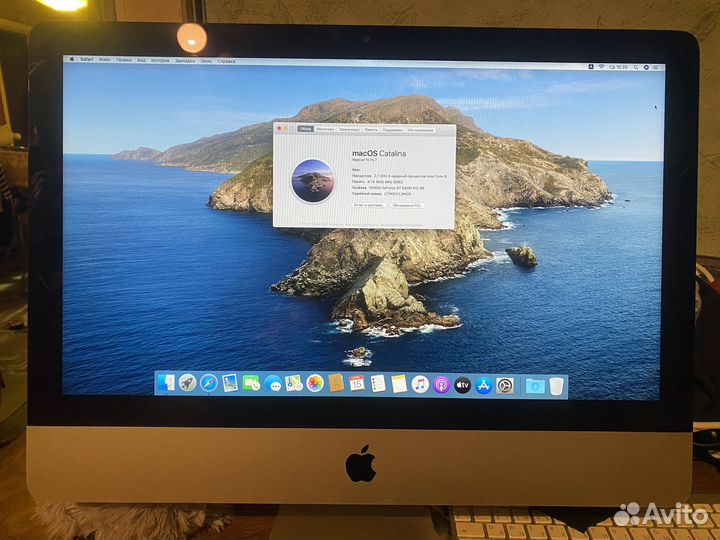Open the Safari menu in menu bar
Image resolution: width=720 pixels, height=540 pixels.
86,59
